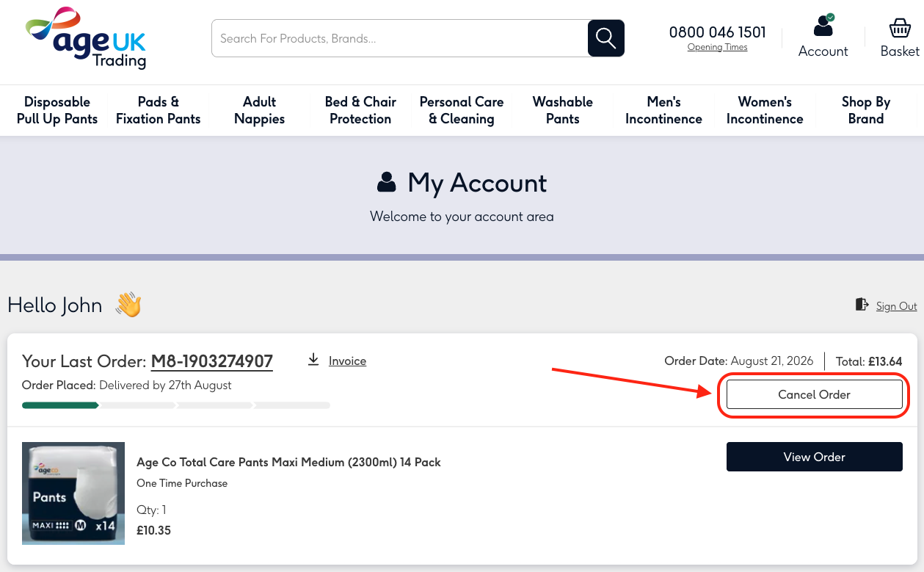Screen dimensions: 924x572
Task: Click the One Time Purchase text
Action: (182, 483)
